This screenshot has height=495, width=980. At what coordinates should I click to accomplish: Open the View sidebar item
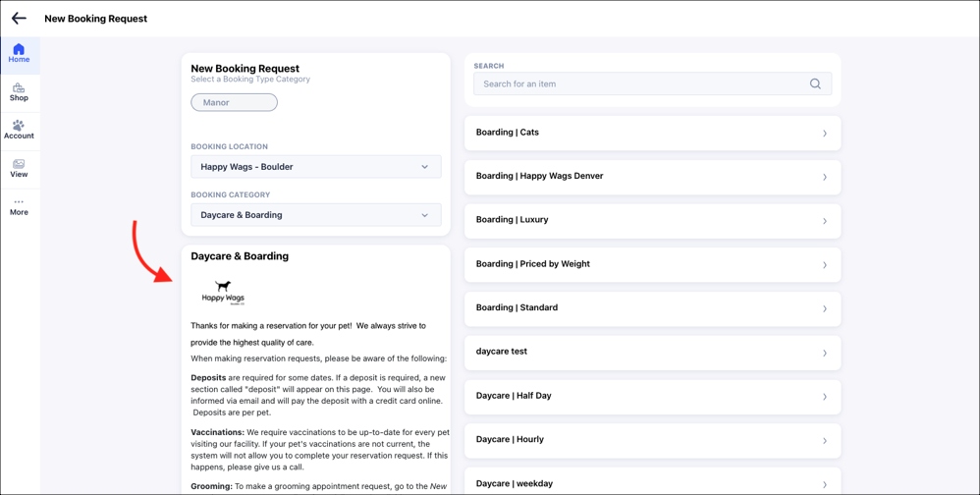[19, 169]
